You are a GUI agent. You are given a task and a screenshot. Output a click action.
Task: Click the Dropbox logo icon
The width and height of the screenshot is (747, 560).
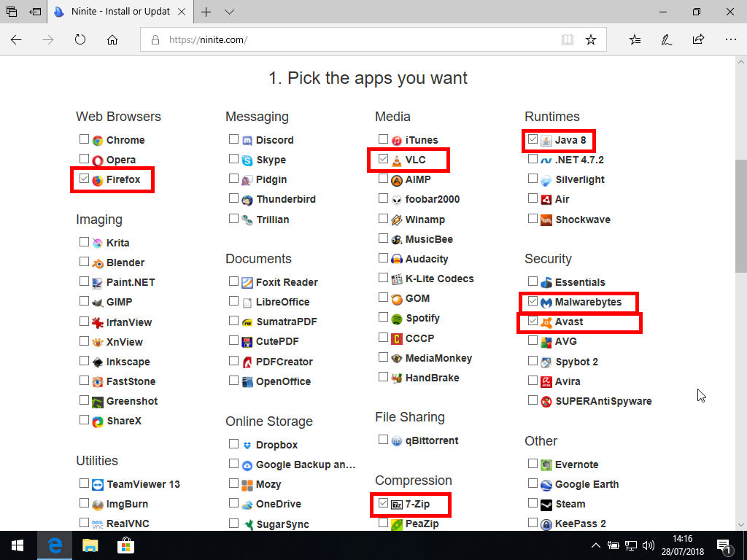247,446
